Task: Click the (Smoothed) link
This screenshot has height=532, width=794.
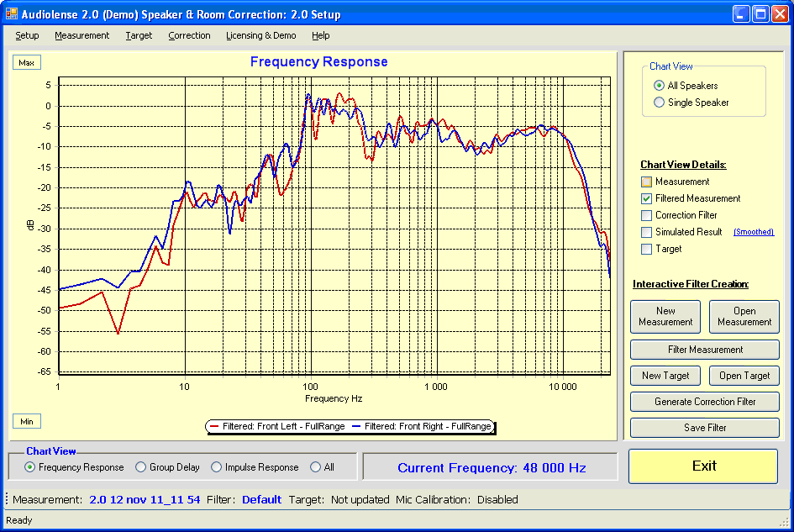Action: click(x=754, y=232)
